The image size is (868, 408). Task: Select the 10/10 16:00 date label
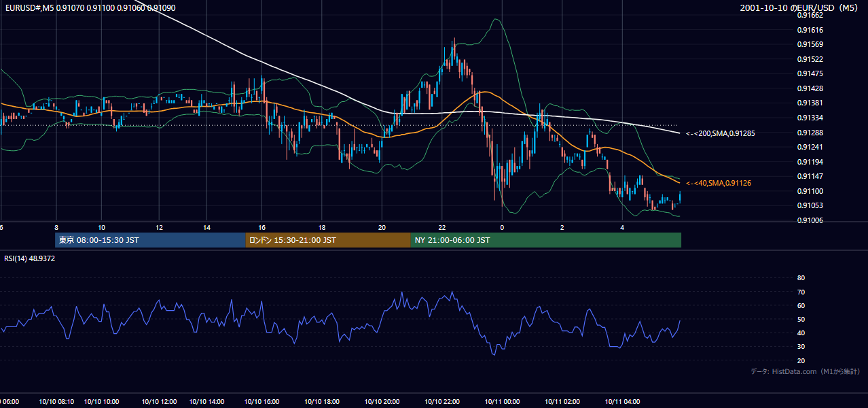coord(261,402)
